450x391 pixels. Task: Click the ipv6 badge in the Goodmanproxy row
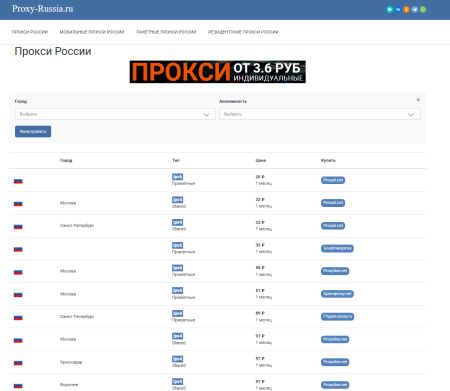tap(177, 245)
